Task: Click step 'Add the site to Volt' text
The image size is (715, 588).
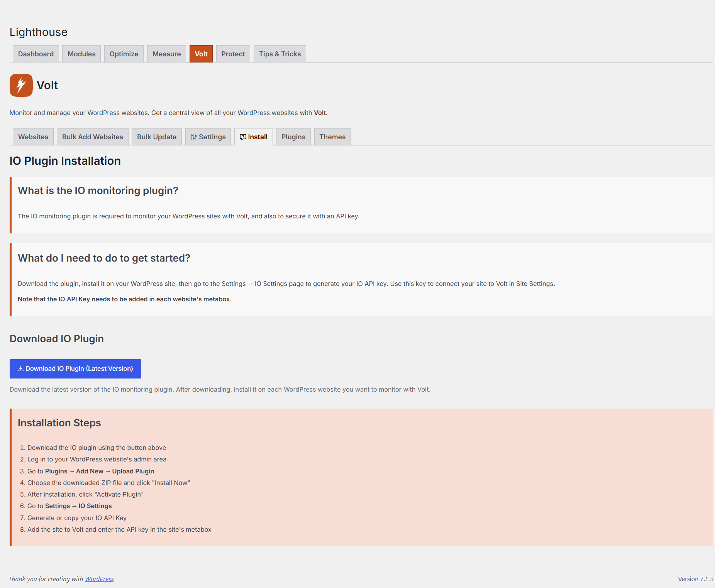Action: (119, 530)
